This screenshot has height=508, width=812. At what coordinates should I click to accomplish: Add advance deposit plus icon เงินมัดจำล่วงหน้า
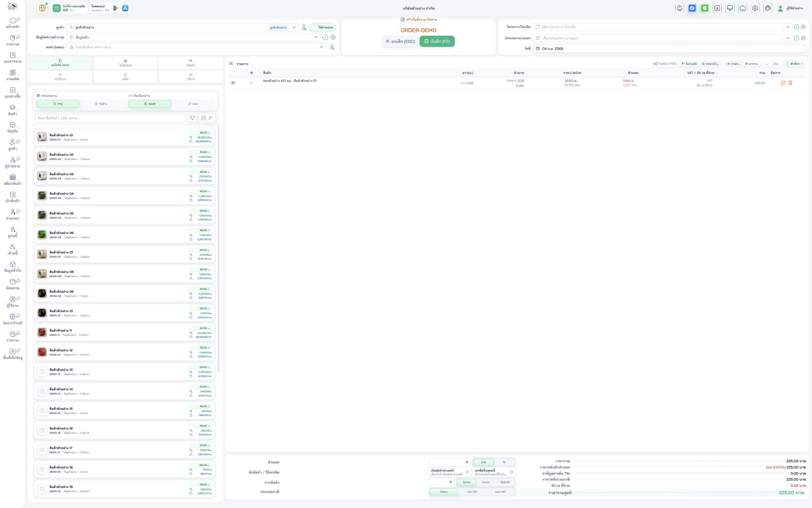(467, 472)
